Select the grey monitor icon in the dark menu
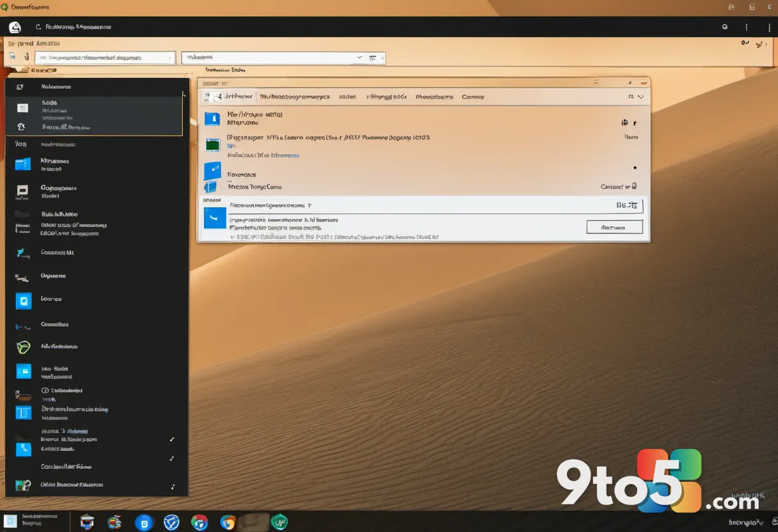Image resolution: width=778 pixels, height=532 pixels. pyautogui.click(x=22, y=190)
